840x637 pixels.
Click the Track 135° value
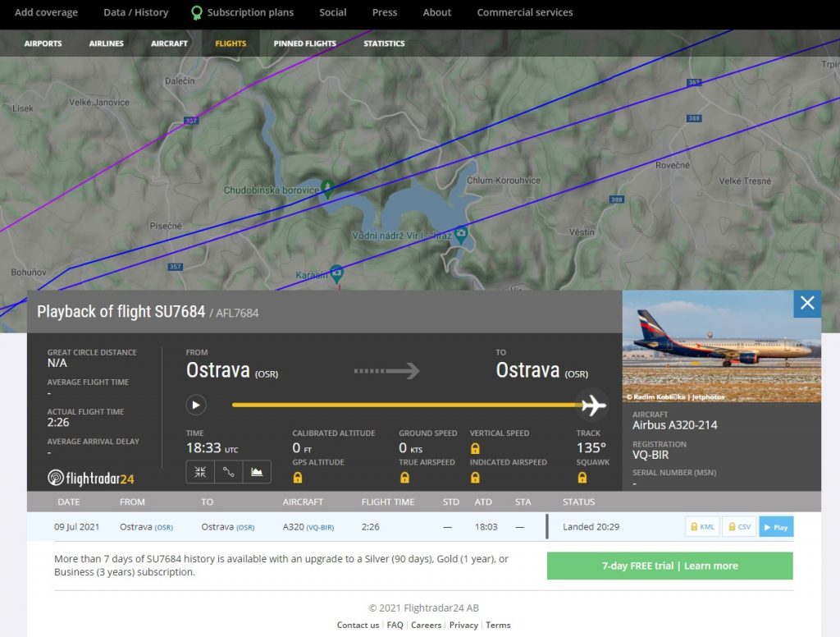591,447
